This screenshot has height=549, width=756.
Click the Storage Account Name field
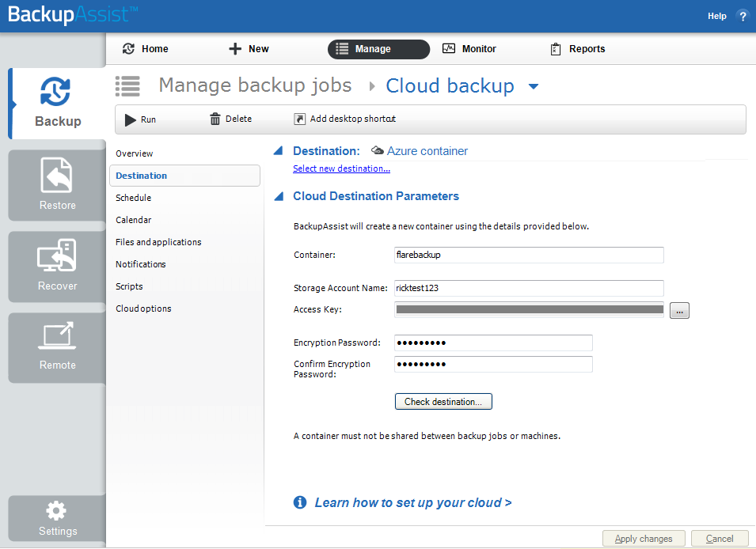click(529, 288)
